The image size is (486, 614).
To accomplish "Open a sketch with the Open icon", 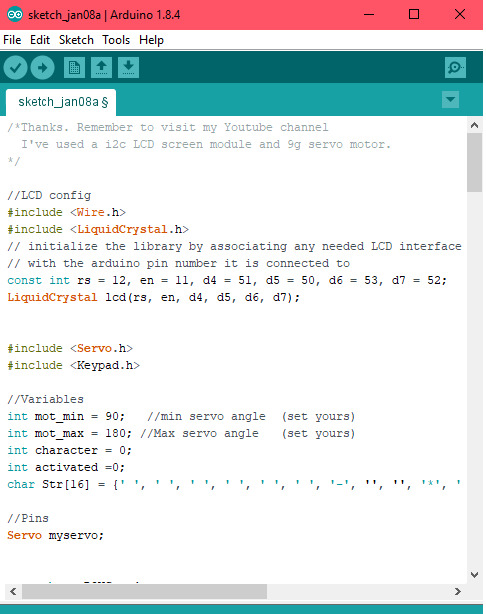I will click(101, 68).
